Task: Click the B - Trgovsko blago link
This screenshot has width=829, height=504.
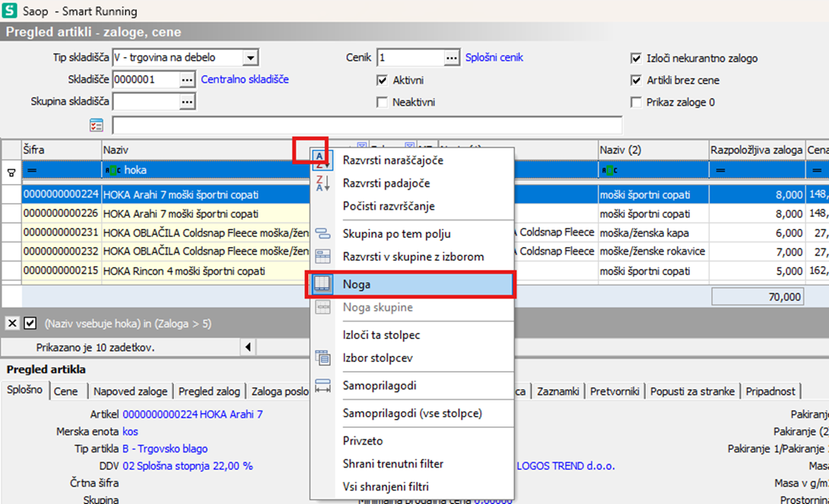Action: 165,449
